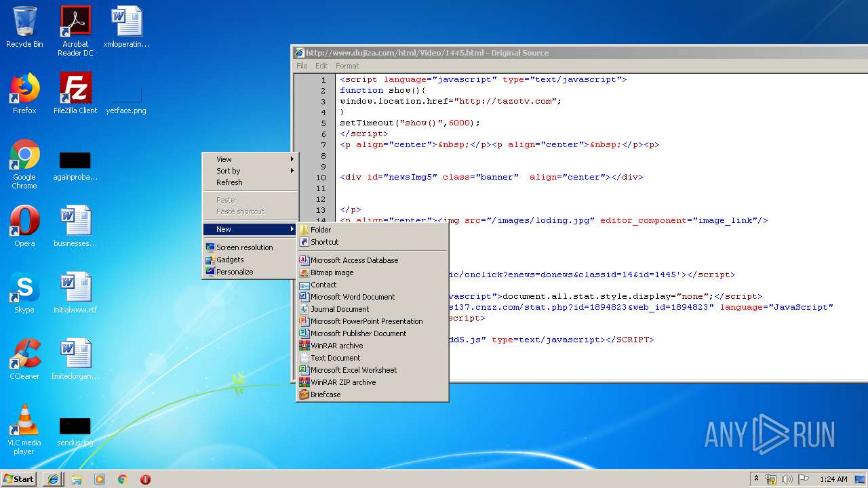The image size is (868, 488).
Task: Open Edit menu in Original Source window
Action: 321,66
